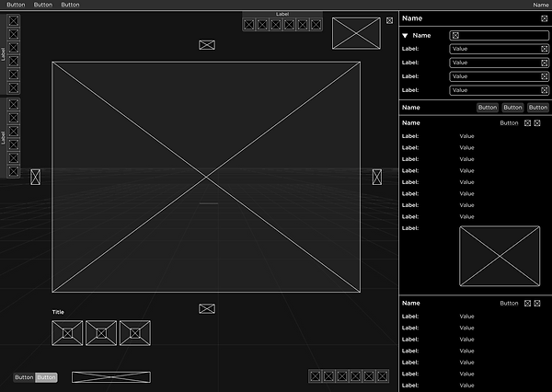The height and width of the screenshot is (392, 552).
Task: Click the last icon in the lower-left vertical toolbar
Action: (14, 171)
